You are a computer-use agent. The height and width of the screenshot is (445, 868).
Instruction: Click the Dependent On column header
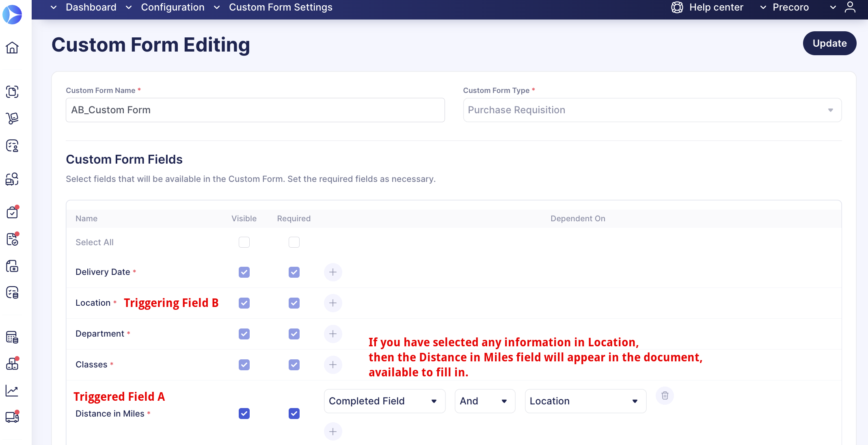(x=578, y=218)
